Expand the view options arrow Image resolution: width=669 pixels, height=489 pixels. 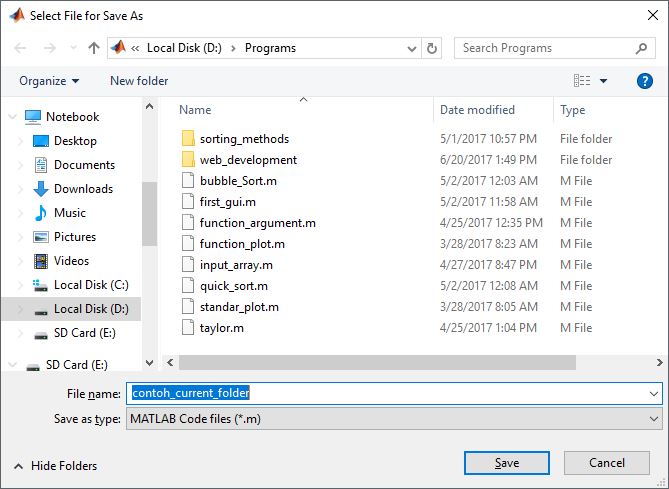(603, 81)
